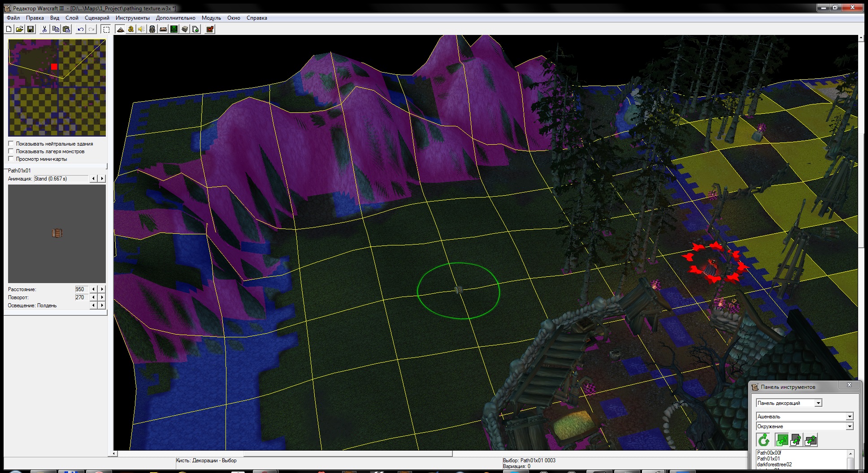Open the Сценарий menu
The width and height of the screenshot is (868, 473).
[97, 18]
